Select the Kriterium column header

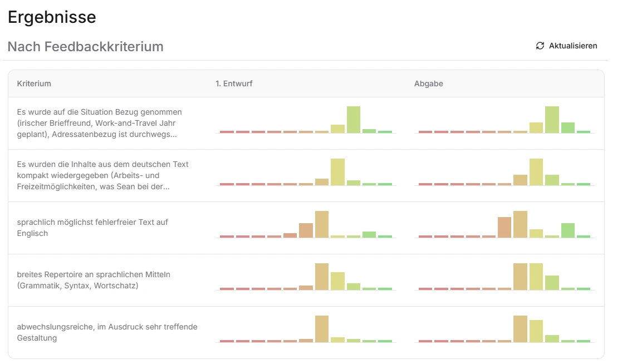(34, 83)
